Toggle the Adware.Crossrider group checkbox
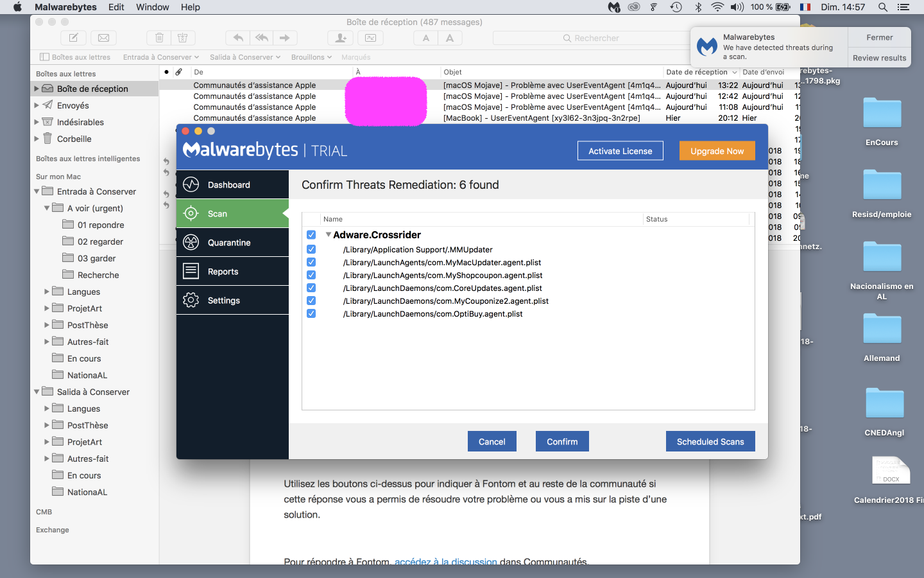Image resolution: width=924 pixels, height=578 pixels. coord(311,235)
